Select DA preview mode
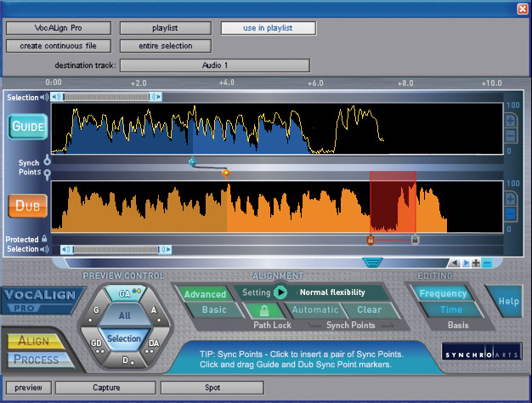The image size is (532, 403). (153, 345)
